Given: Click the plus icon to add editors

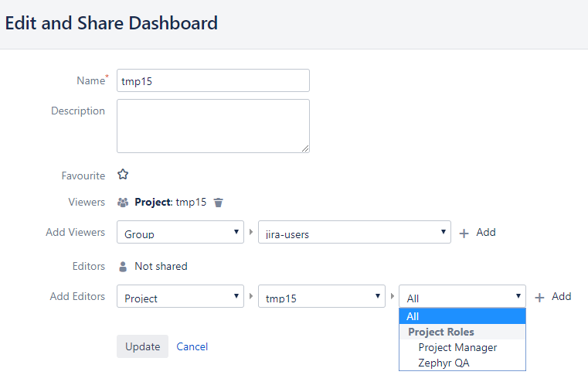Looking at the screenshot, I should click(x=539, y=298).
